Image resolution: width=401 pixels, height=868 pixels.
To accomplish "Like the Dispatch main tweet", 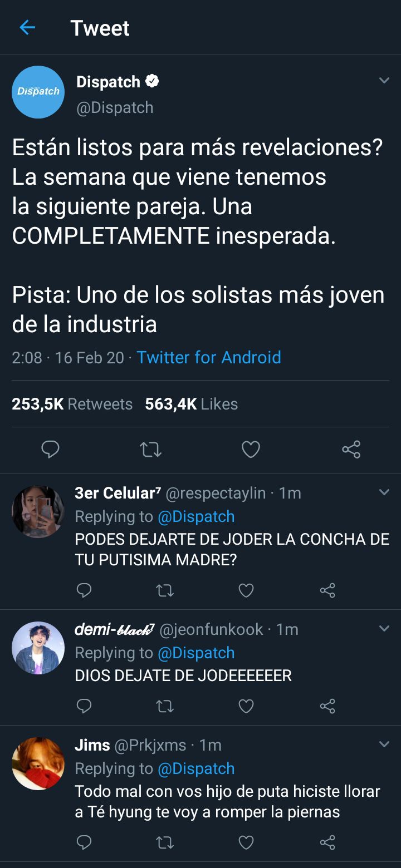I will point(251,449).
